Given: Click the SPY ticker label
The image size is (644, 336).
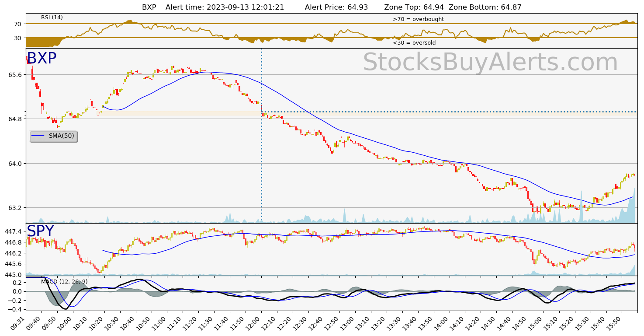Looking at the screenshot, I should tap(40, 231).
